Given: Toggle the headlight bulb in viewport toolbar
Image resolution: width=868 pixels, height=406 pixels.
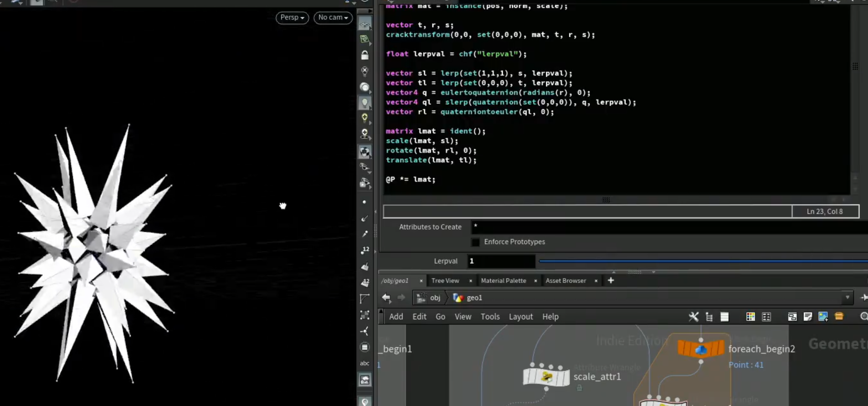Looking at the screenshot, I should click(x=365, y=103).
